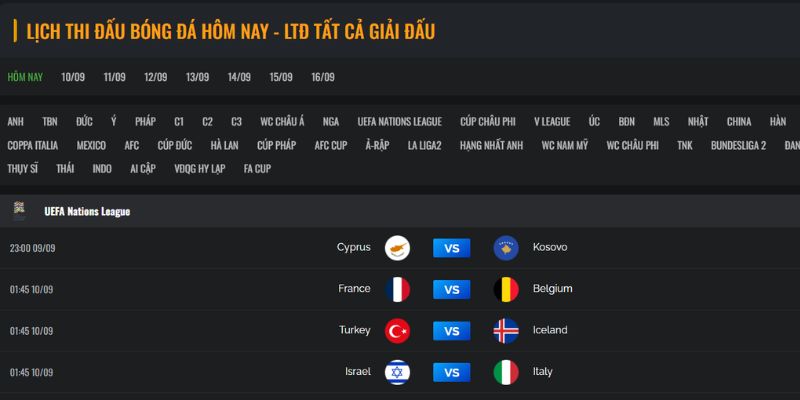Click the Turkey flag icon

click(397, 331)
